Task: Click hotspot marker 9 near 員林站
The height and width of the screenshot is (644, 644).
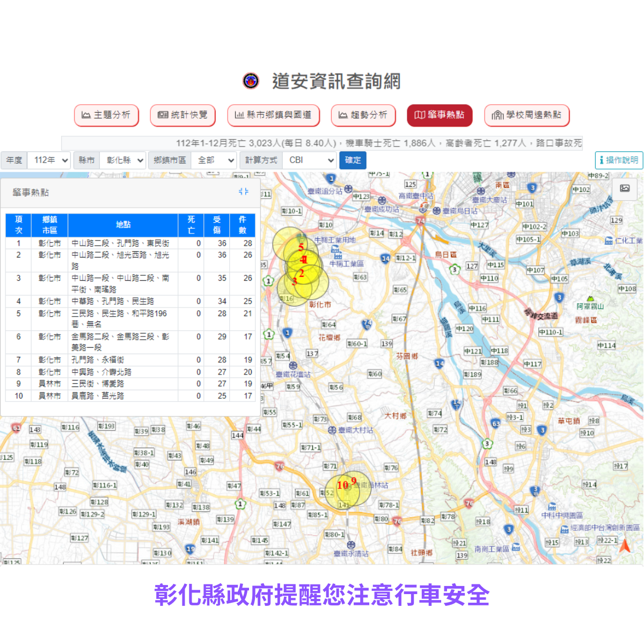Action: pyautogui.click(x=354, y=481)
